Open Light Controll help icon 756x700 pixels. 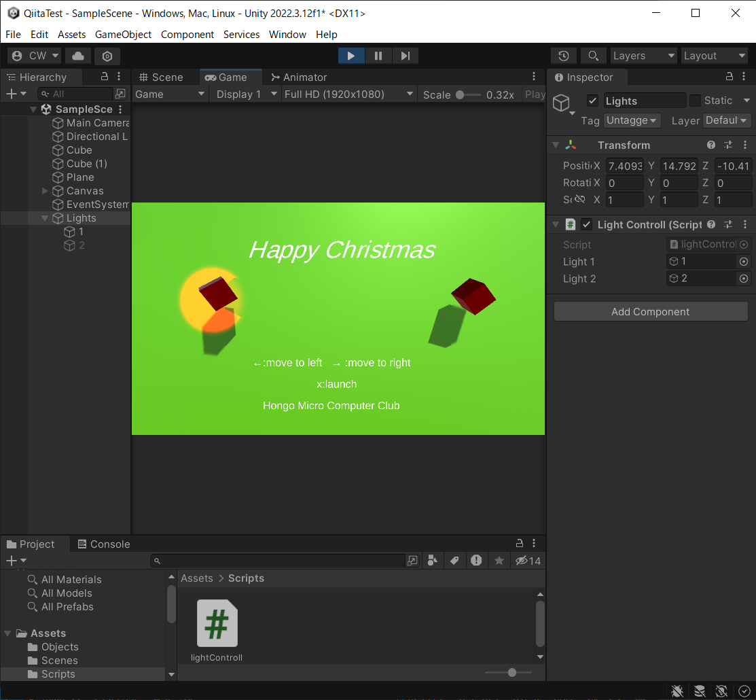[710, 224]
